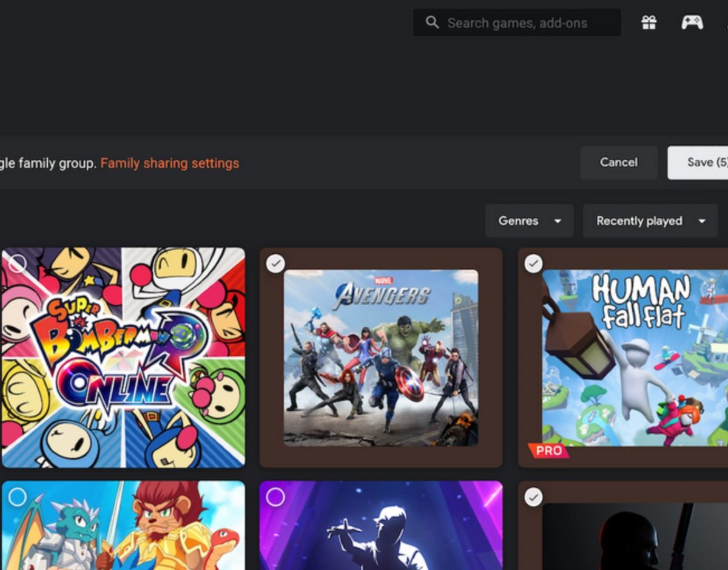
Task: Click the PRO badge on Human Fall Flat
Action: [548, 451]
